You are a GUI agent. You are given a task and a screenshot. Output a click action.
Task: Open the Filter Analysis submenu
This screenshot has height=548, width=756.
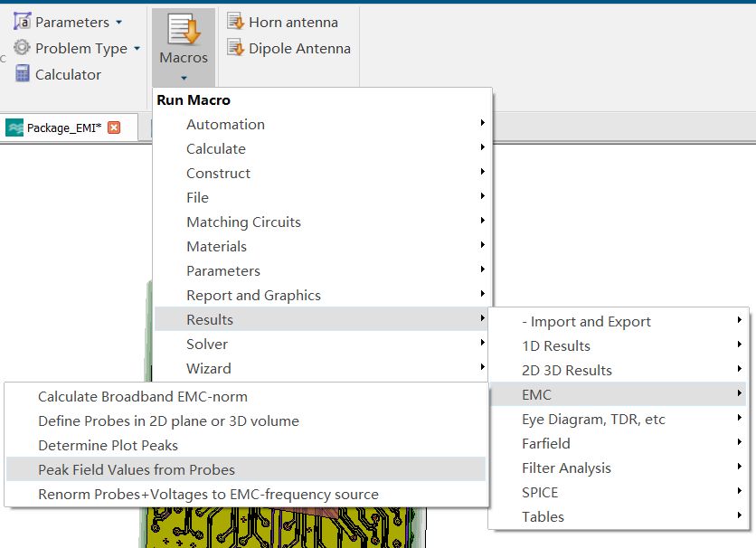coord(619,468)
